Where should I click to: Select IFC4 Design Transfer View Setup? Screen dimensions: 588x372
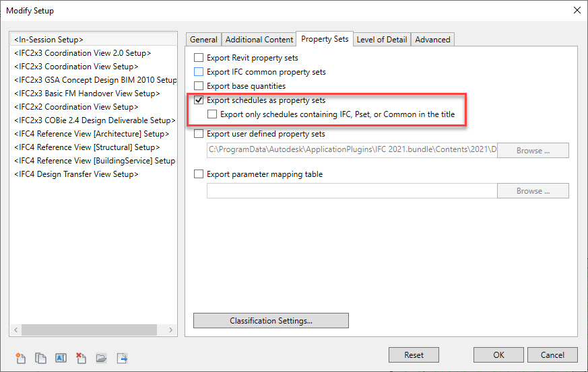pyautogui.click(x=76, y=174)
